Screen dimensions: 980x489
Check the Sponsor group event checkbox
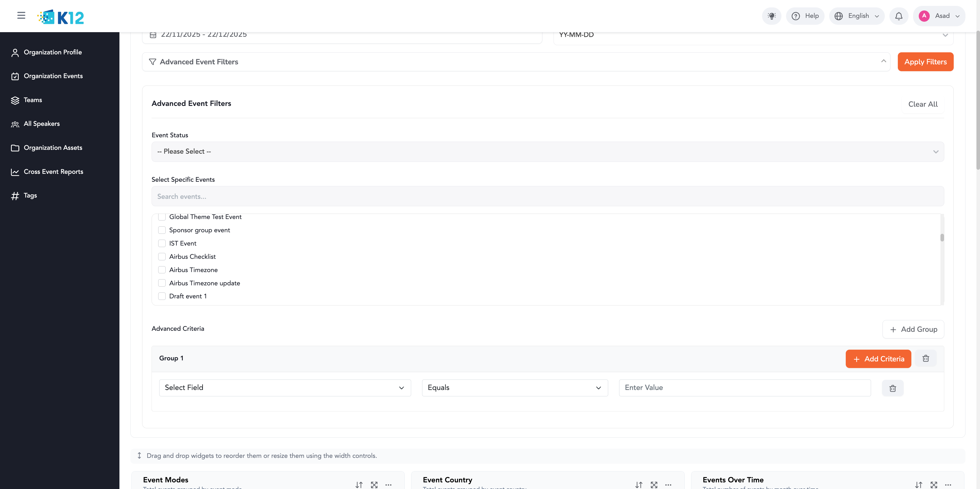pos(162,230)
